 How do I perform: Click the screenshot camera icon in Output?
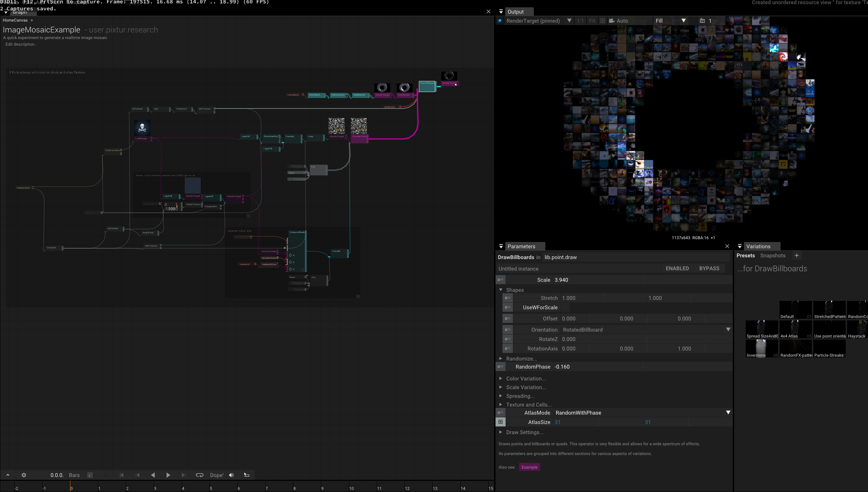(702, 21)
